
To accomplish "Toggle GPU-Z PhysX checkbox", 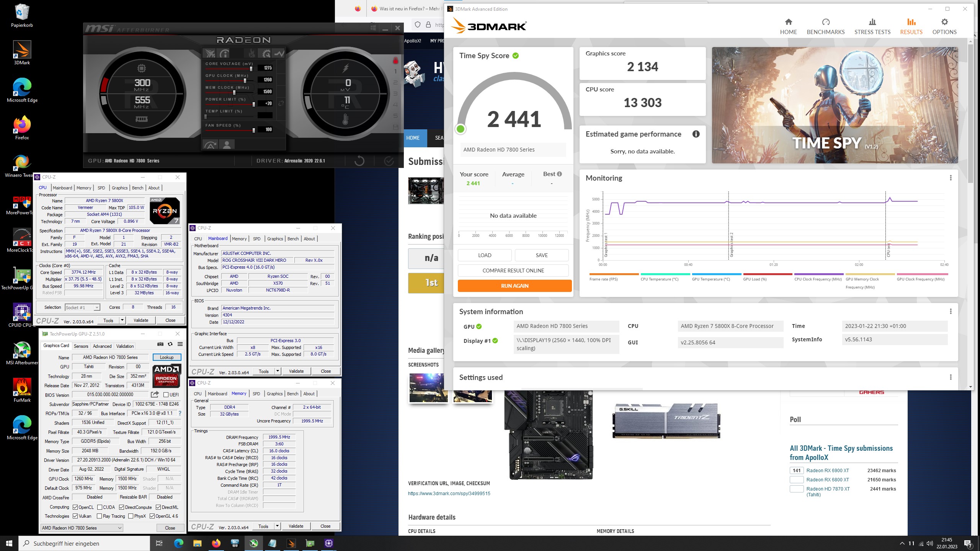I will [131, 516].
